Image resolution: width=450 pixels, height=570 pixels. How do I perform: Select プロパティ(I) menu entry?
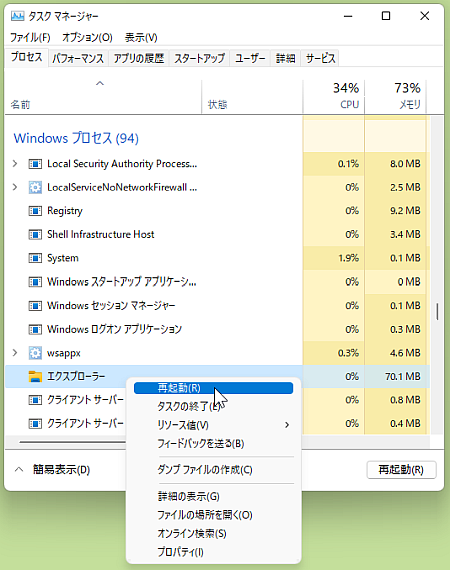point(213,552)
